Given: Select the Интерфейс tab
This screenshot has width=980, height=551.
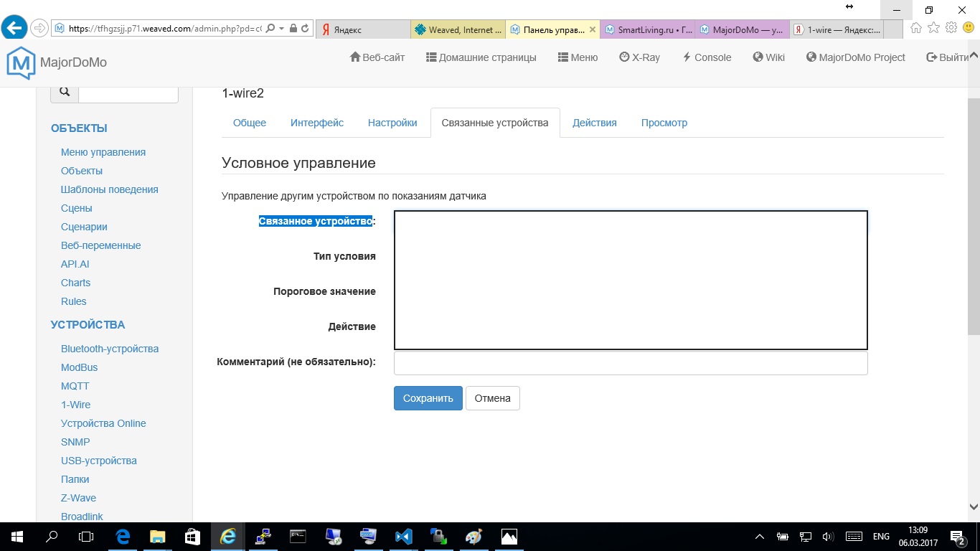Looking at the screenshot, I should tap(317, 123).
